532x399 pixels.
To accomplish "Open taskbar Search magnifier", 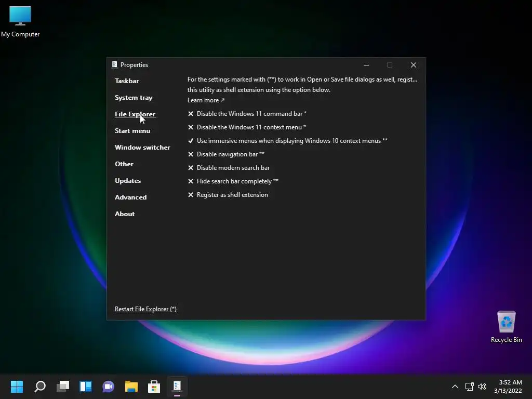I will coord(40,387).
